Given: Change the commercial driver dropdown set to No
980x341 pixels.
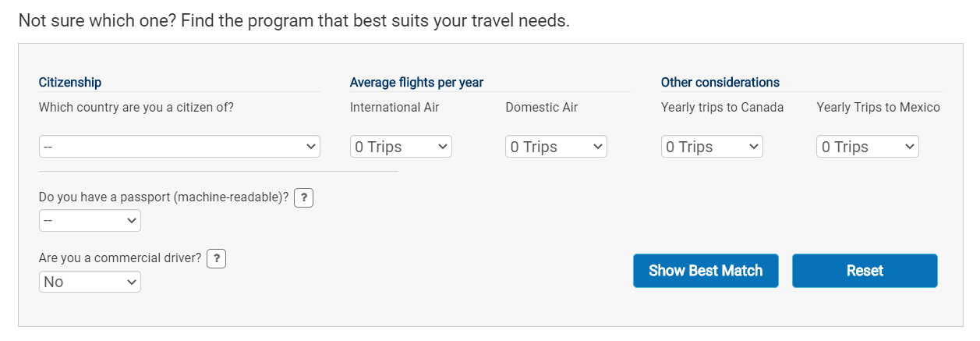Looking at the screenshot, I should (90, 282).
